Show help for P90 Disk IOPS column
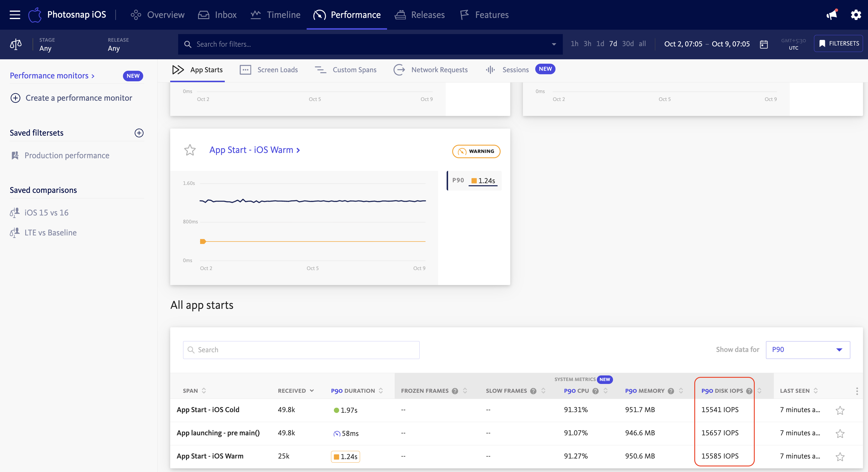Screen dimensions: 868x472 749,391
